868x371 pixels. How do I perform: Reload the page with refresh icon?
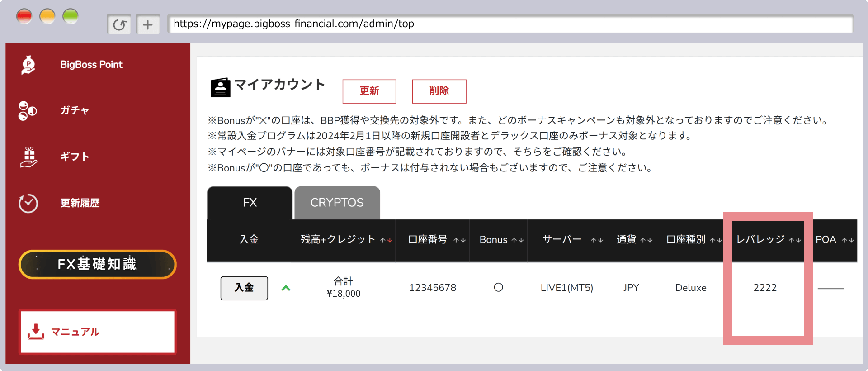tap(119, 24)
